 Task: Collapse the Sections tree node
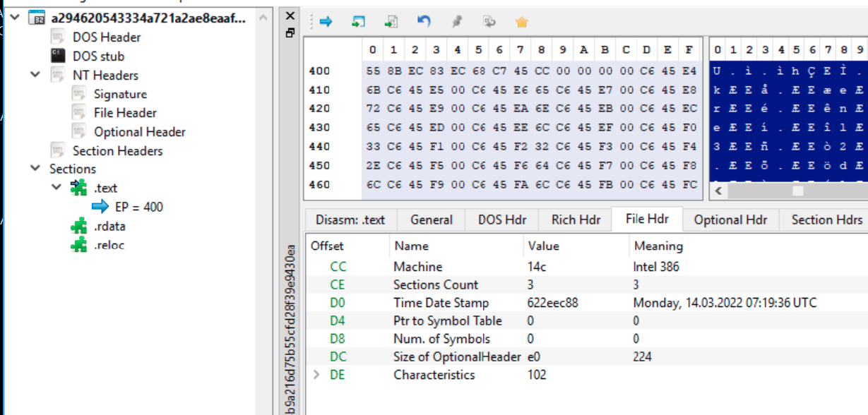tap(35, 169)
